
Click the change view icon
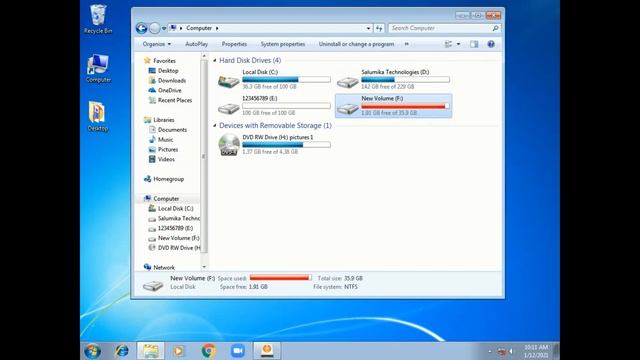448,44
